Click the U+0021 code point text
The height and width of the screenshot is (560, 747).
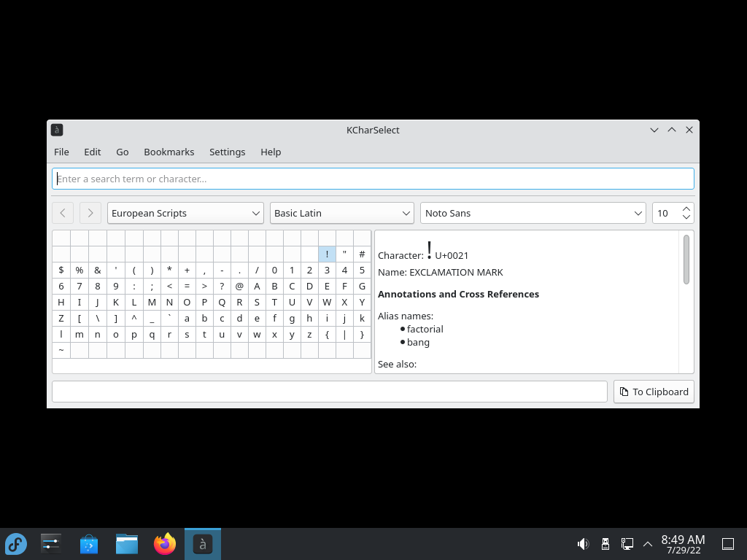coord(452,256)
